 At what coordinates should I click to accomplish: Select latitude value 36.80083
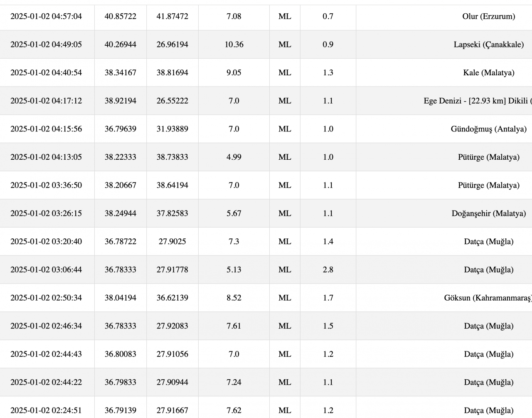(121, 354)
